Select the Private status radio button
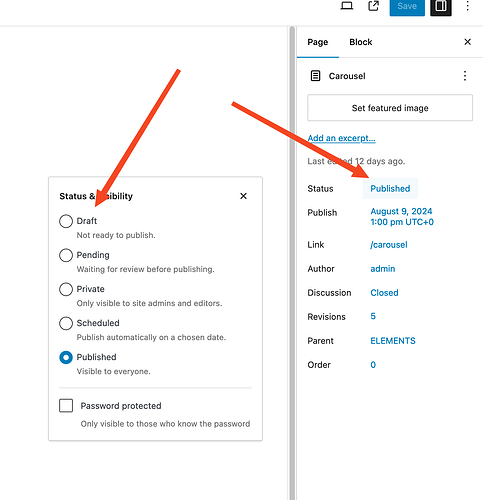Image resolution: width=483 pixels, height=500 pixels. [66, 289]
